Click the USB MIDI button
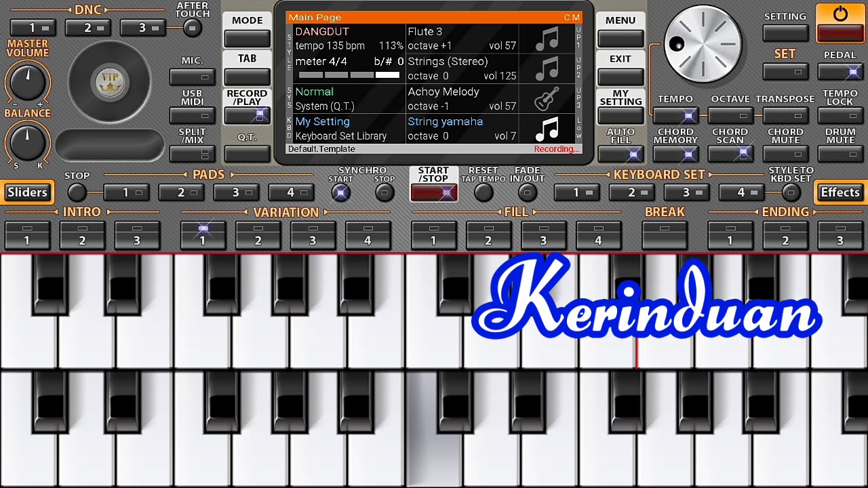 tap(192, 115)
